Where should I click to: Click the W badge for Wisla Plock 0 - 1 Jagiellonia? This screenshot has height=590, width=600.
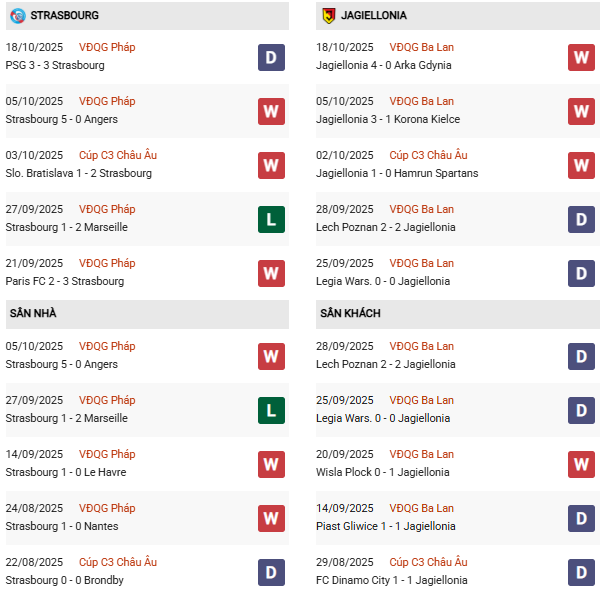[581, 464]
